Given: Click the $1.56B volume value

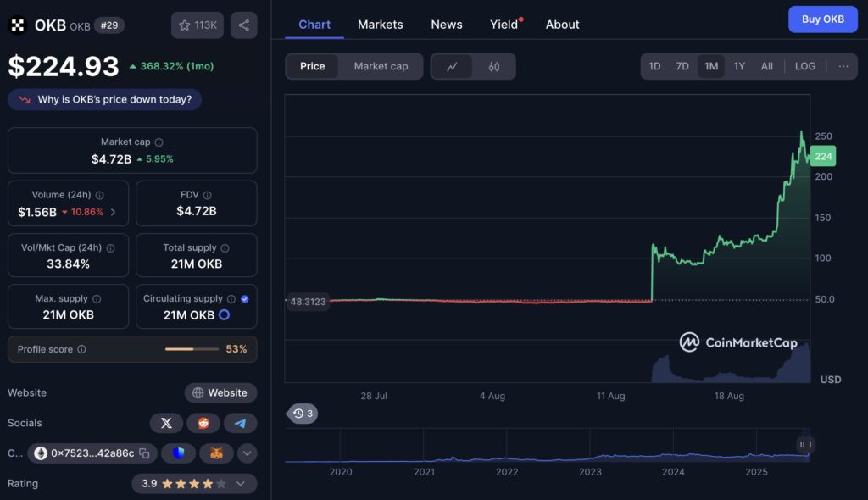Looking at the screenshot, I should click(x=37, y=212).
